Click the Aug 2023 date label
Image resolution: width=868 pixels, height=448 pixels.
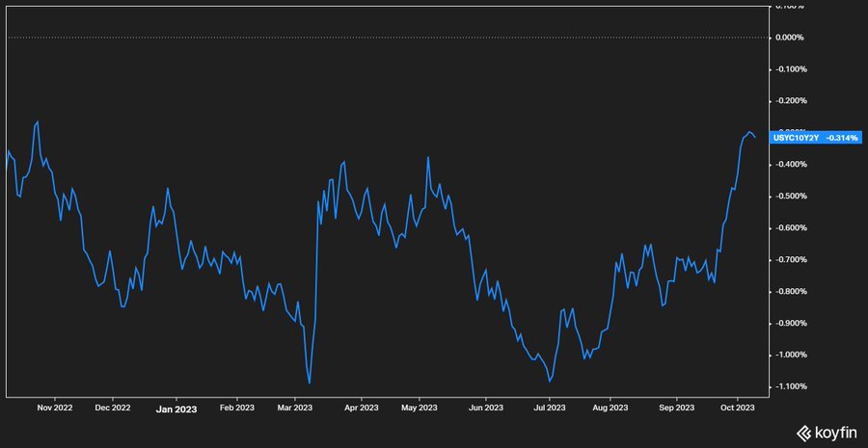[610, 408]
